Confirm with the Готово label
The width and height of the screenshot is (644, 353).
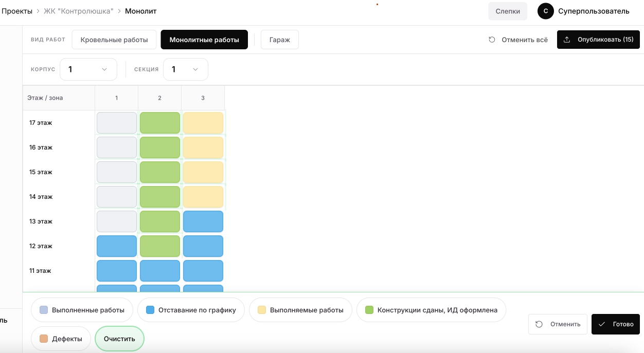pyautogui.click(x=623, y=324)
